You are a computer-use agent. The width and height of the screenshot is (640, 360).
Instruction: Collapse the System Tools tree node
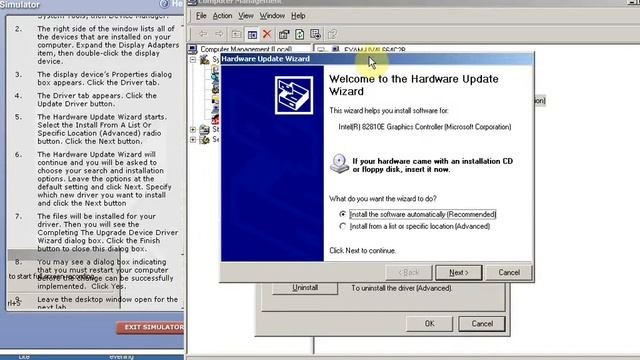click(x=193, y=60)
